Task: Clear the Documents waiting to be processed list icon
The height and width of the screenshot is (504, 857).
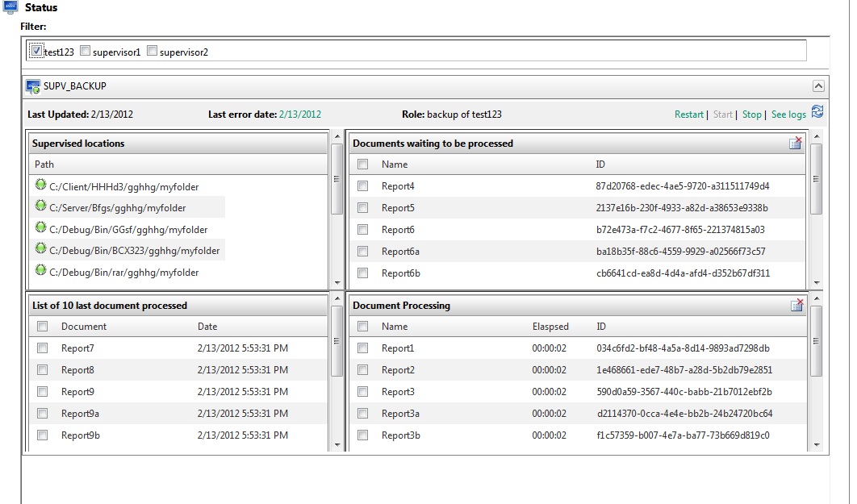Action: tap(795, 143)
